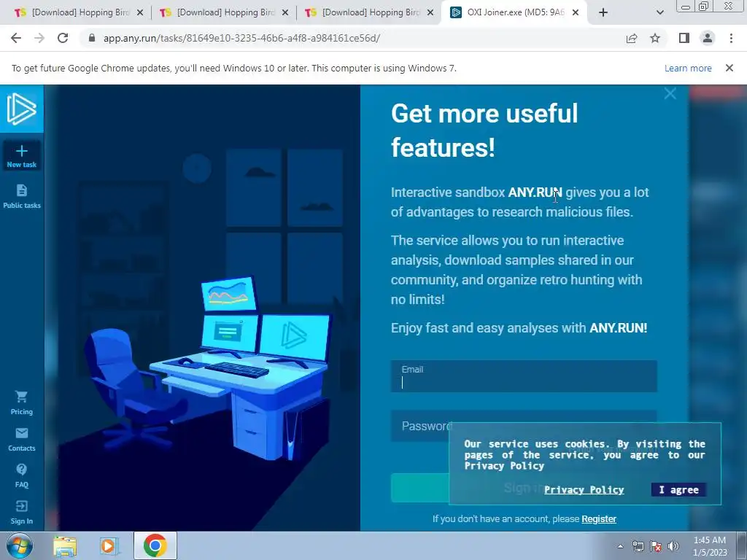Focus the Email input field

click(524, 376)
